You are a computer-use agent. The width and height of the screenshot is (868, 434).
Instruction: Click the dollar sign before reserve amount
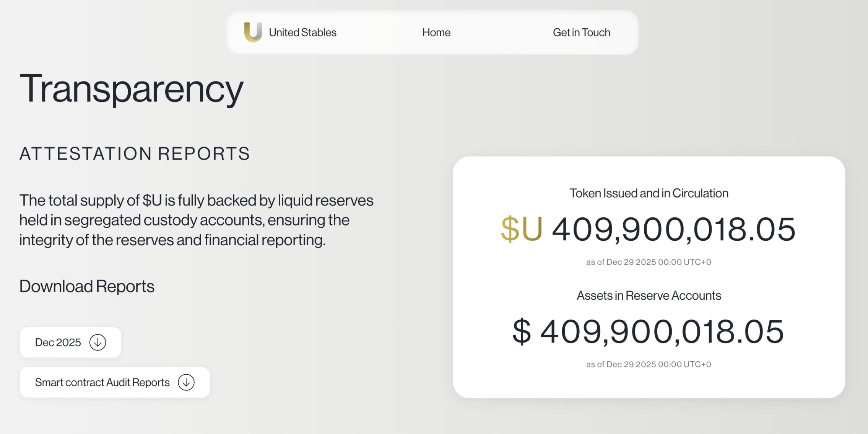522,331
